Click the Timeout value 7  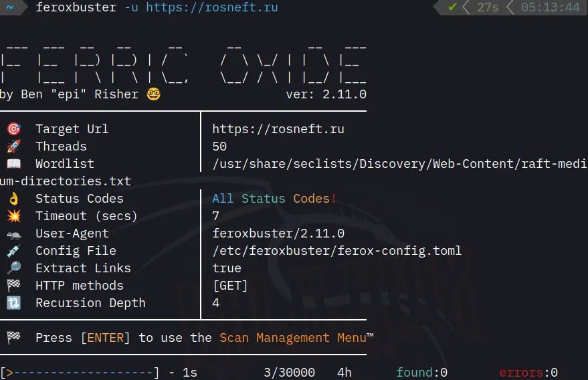coord(215,216)
